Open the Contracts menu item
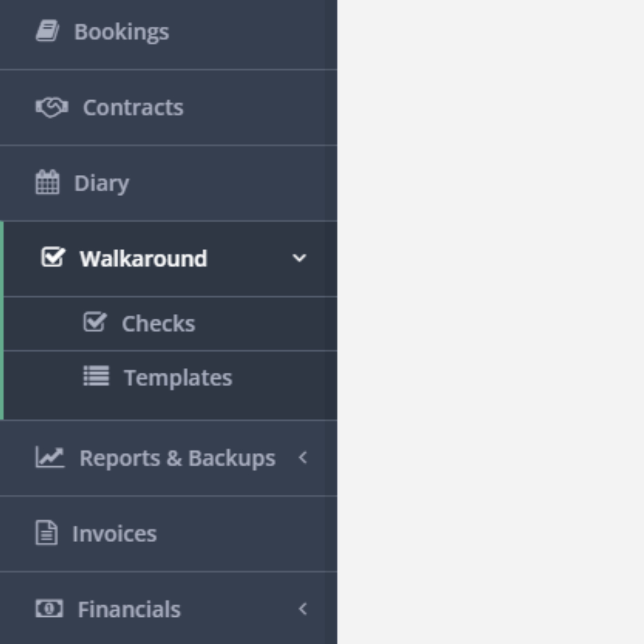 [168, 108]
